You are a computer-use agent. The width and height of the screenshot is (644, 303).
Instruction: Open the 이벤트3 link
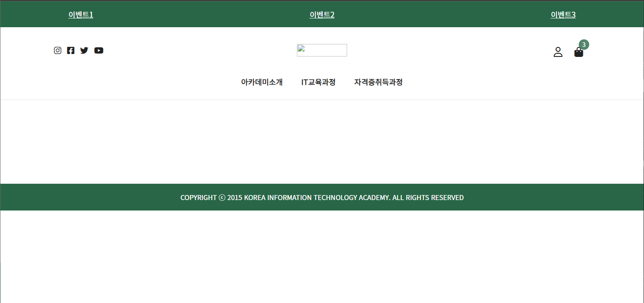coord(563,15)
